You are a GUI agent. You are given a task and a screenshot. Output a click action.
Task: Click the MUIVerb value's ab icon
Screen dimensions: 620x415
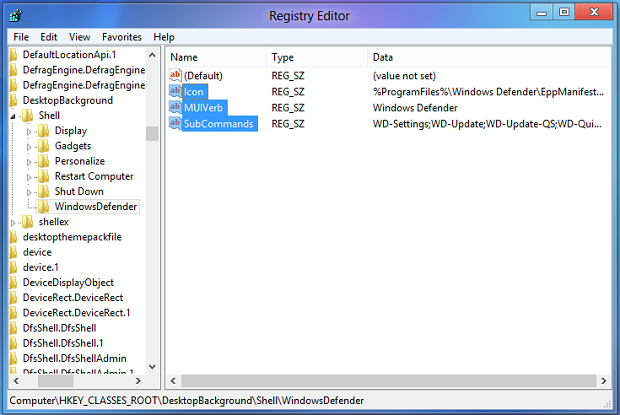pos(175,108)
